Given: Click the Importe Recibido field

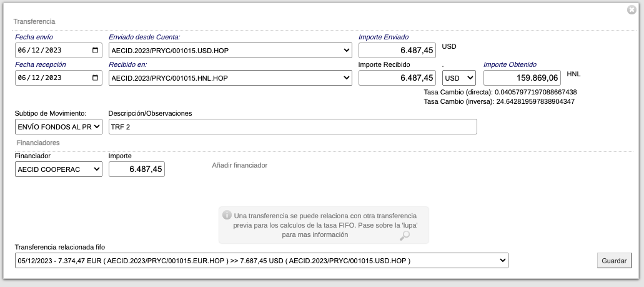Looking at the screenshot, I should (x=397, y=78).
